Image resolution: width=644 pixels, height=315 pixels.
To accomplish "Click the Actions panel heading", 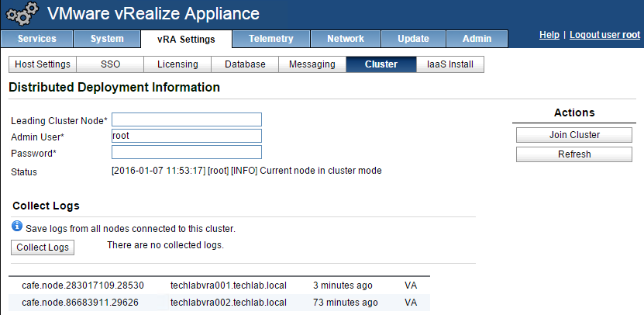I will click(x=574, y=112).
